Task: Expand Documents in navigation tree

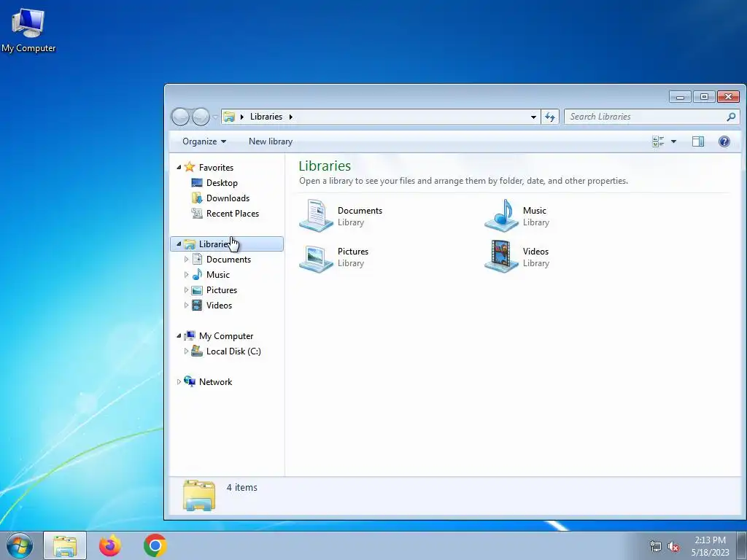Action: 186,259
